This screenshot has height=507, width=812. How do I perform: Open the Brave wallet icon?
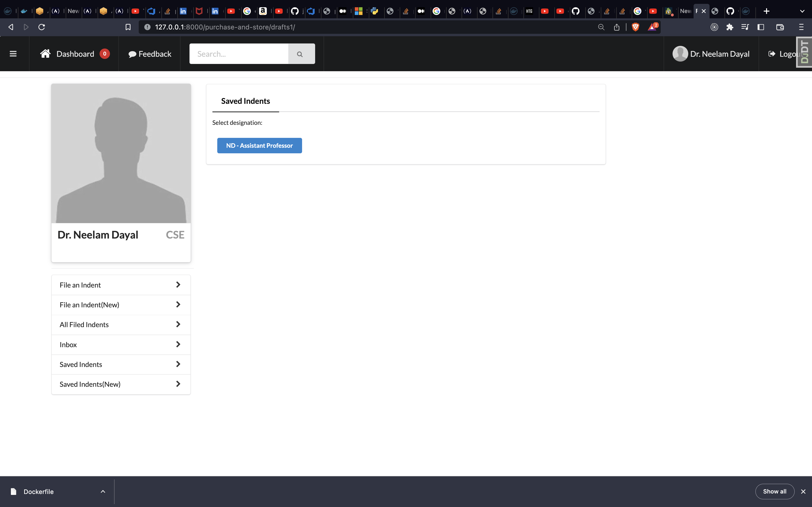coord(780,27)
